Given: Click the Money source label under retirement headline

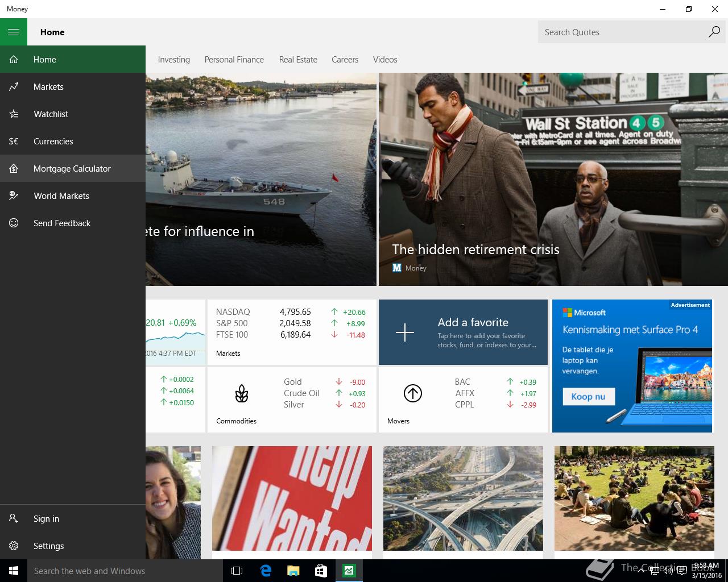Looking at the screenshot, I should (416, 268).
